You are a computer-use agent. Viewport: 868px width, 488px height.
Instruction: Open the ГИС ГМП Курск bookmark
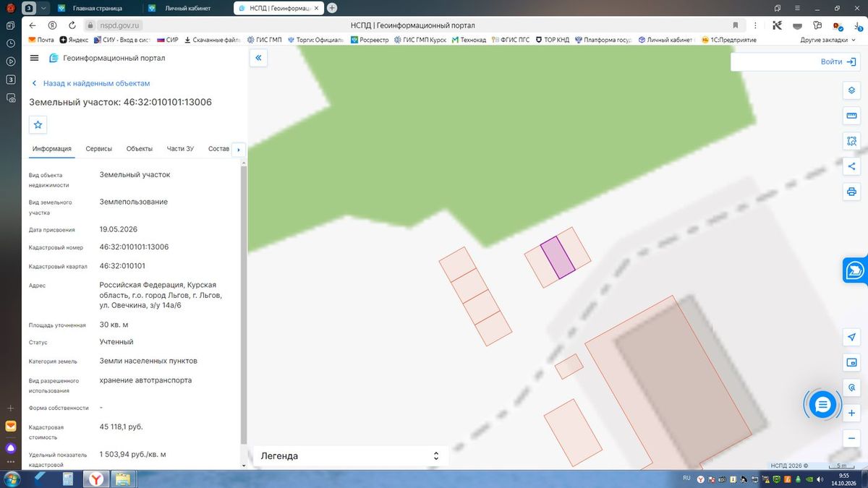(420, 40)
